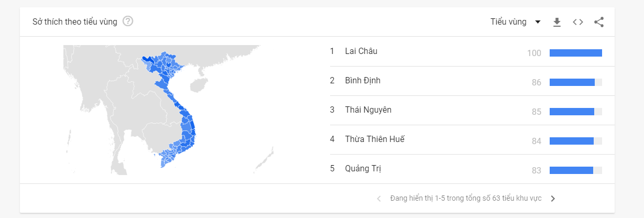Select the Bình Định region entry
Screen dimensions: 644x218
click(x=466, y=81)
